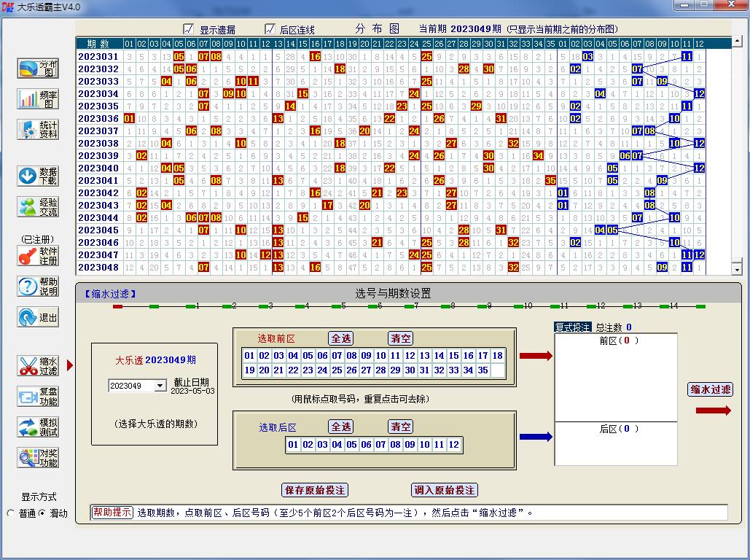
Task: Select the 普通 display mode radio button
Action: coord(11,513)
